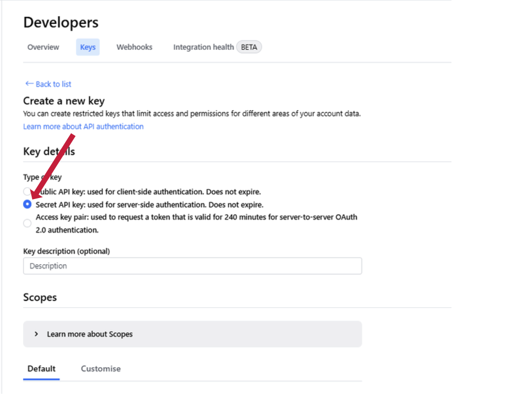Select the Public API key option
This screenshot has height=399, width=532.
pos(27,191)
